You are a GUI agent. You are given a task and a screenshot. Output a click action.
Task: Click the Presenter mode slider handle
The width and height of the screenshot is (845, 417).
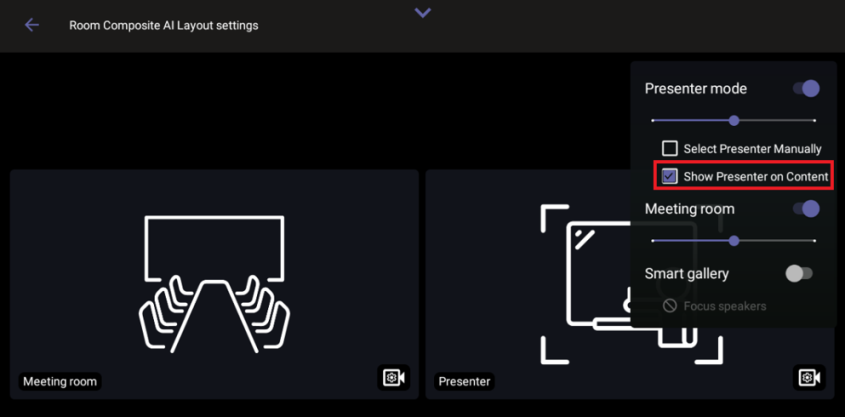pos(734,121)
